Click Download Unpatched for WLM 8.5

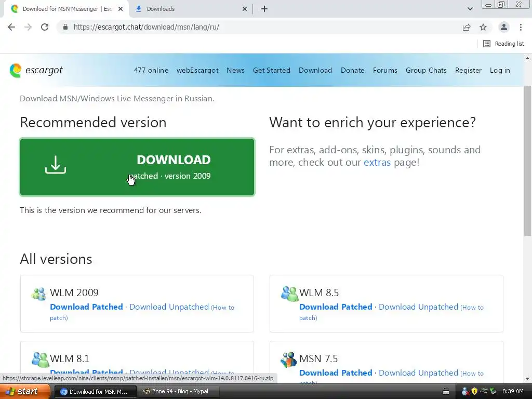(x=418, y=307)
